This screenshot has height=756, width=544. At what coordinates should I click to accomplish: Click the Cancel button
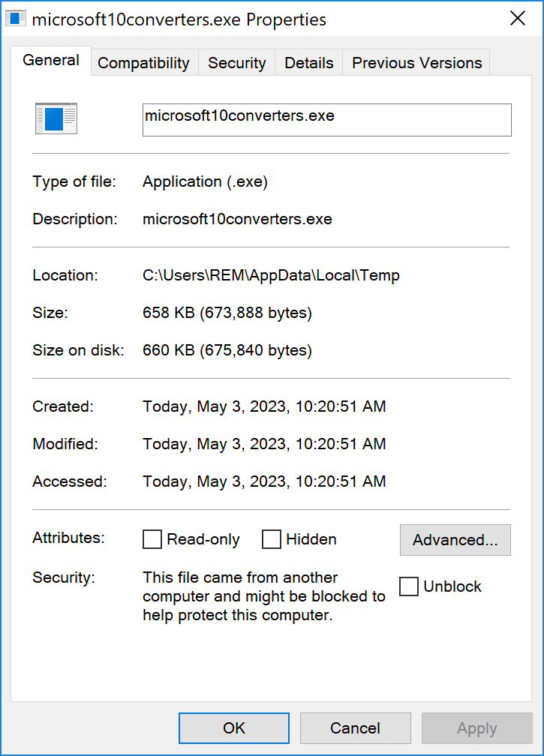[x=355, y=728]
